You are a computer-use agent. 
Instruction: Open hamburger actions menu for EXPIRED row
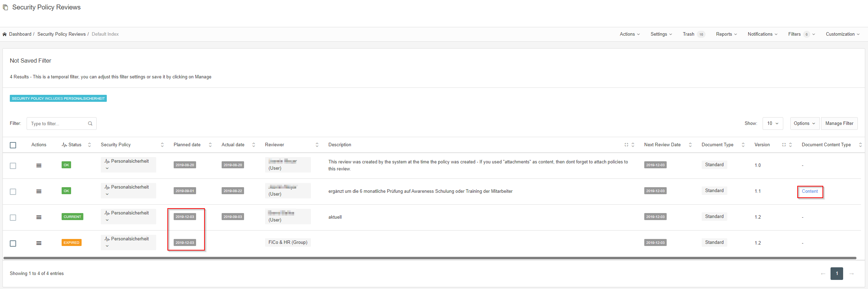39,243
